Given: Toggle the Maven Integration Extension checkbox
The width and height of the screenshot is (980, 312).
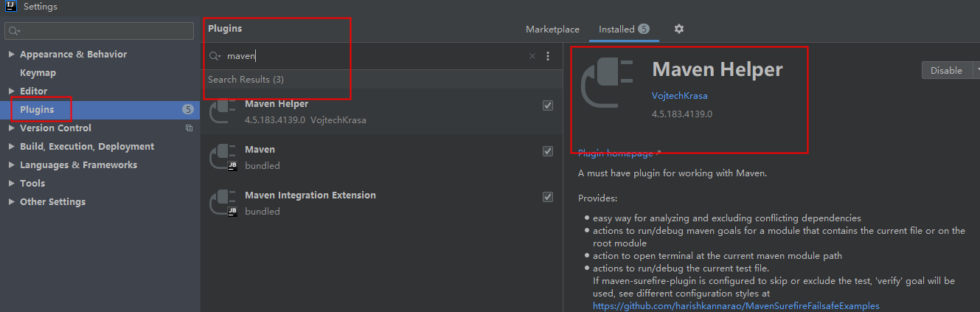Looking at the screenshot, I should click(548, 197).
